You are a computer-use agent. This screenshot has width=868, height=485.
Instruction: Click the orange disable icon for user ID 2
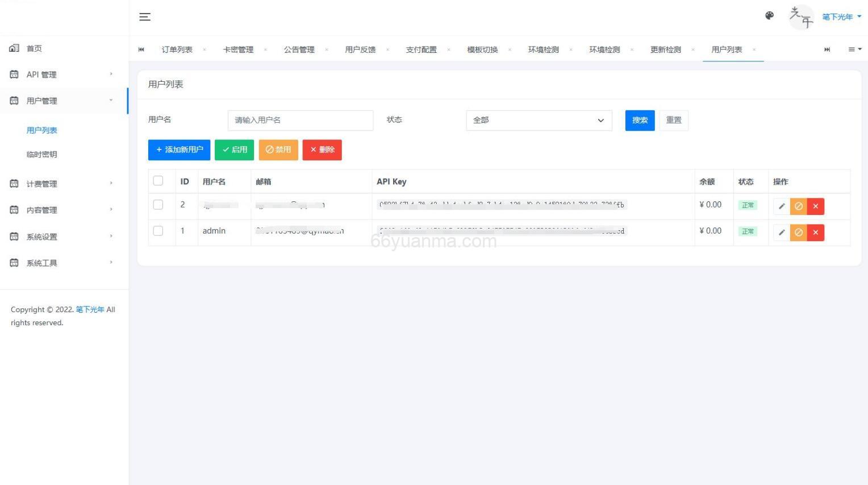tap(798, 206)
